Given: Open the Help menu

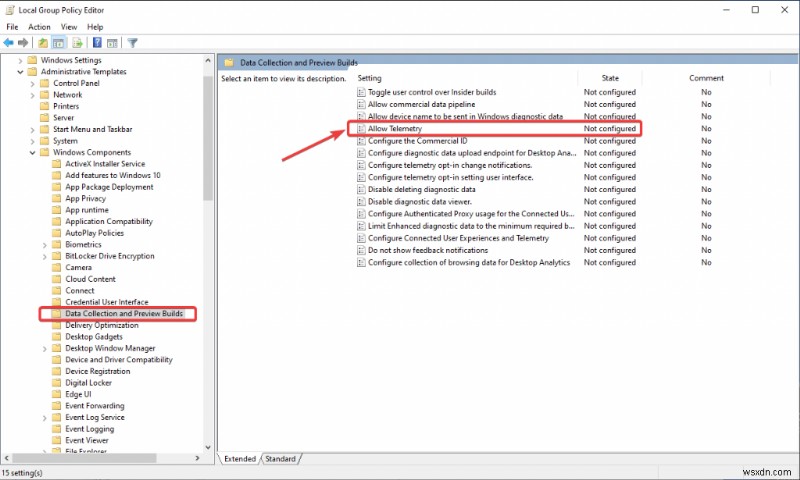Looking at the screenshot, I should tap(95, 27).
